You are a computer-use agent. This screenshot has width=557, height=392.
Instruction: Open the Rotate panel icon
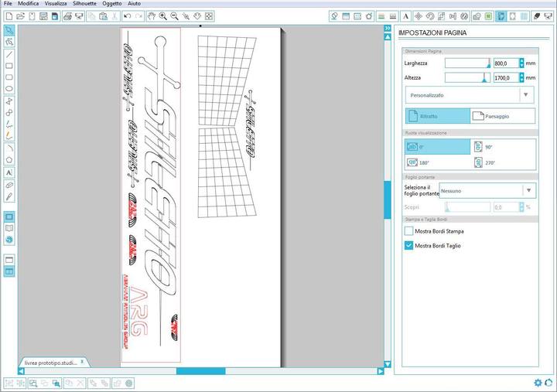click(x=430, y=16)
